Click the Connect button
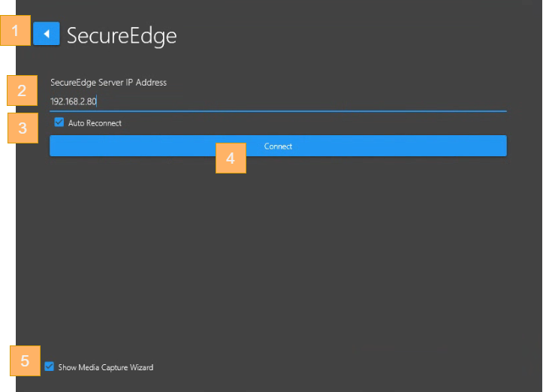 point(278,146)
